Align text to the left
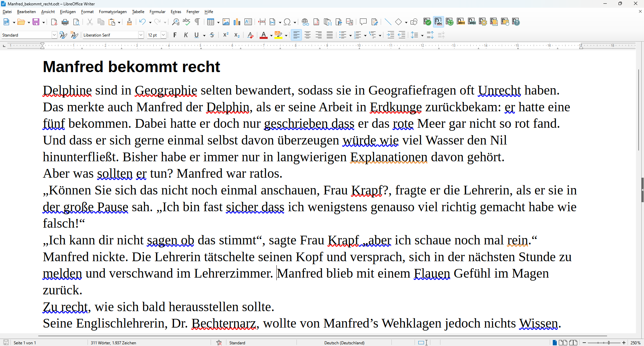This screenshot has width=644, height=346. [297, 35]
